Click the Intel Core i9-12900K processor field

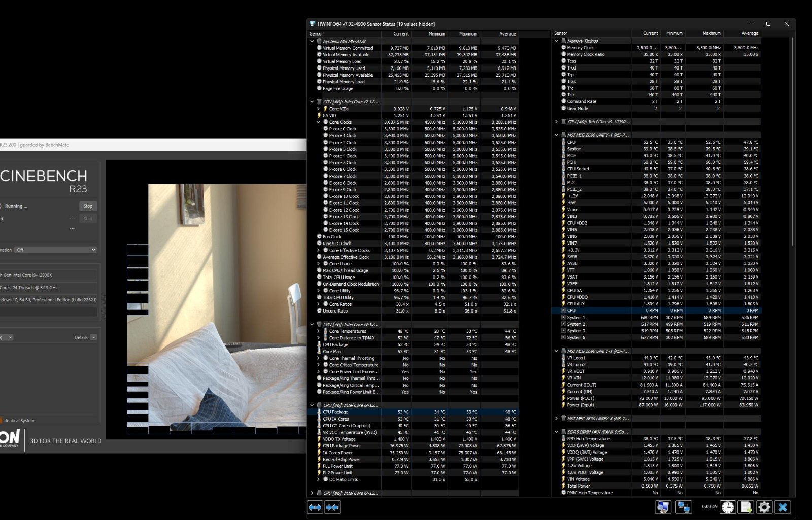(x=49, y=275)
